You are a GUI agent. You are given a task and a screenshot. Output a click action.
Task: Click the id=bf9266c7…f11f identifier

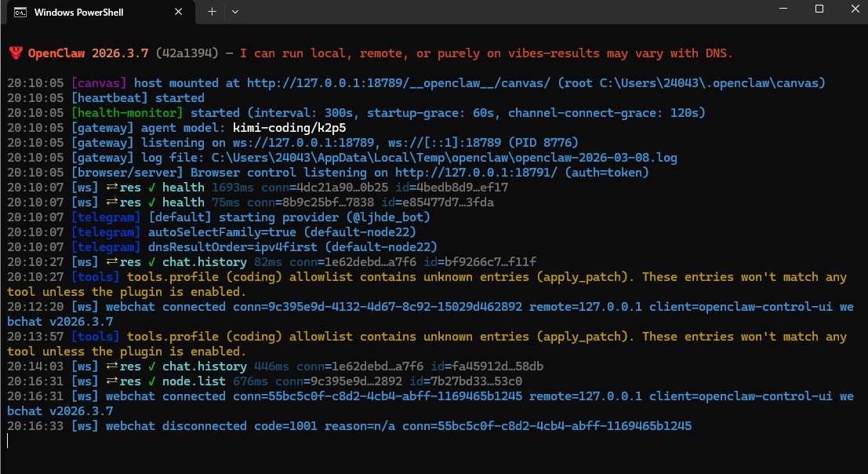coord(480,262)
